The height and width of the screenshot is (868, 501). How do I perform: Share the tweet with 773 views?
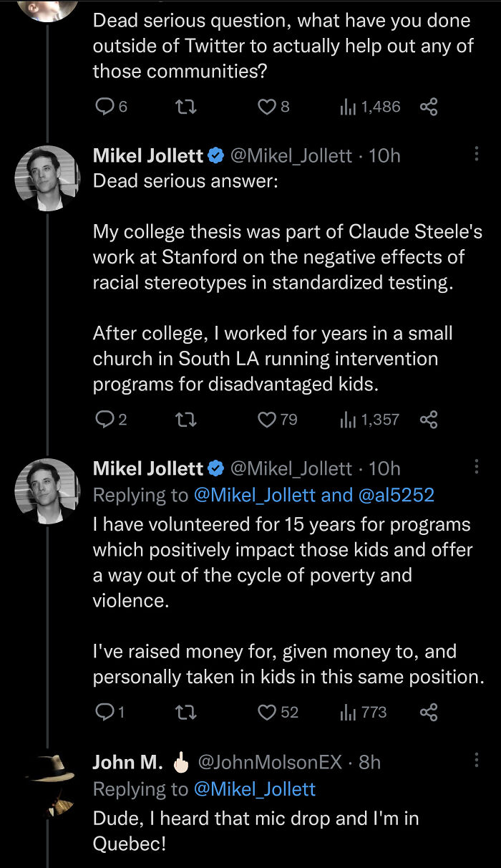(428, 712)
